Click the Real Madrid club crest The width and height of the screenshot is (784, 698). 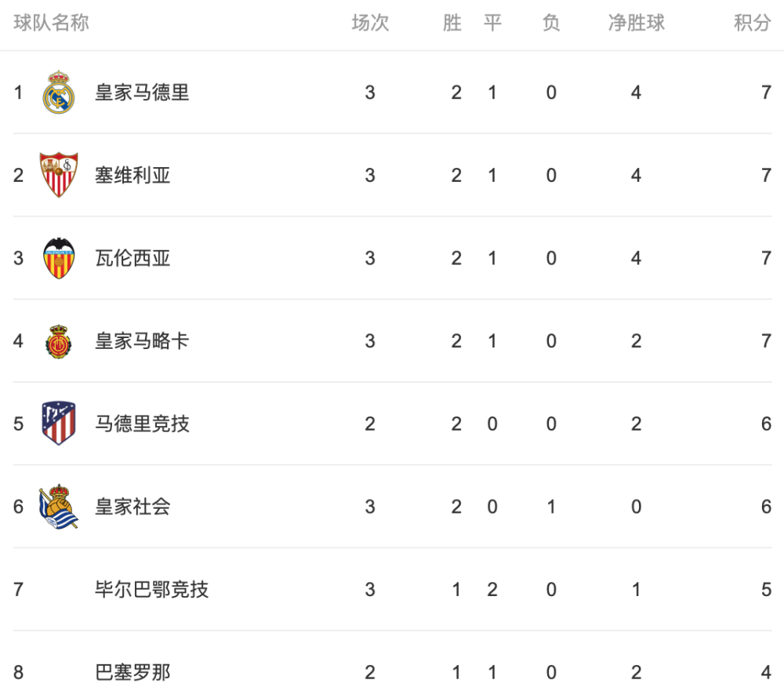point(59,92)
